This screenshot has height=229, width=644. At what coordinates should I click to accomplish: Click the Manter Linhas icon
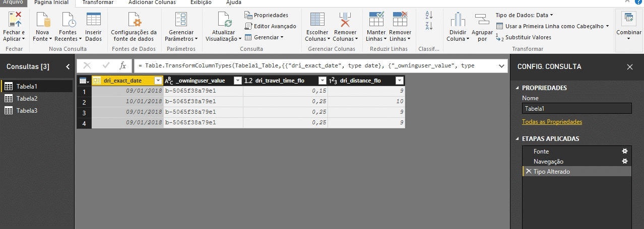[376, 19]
